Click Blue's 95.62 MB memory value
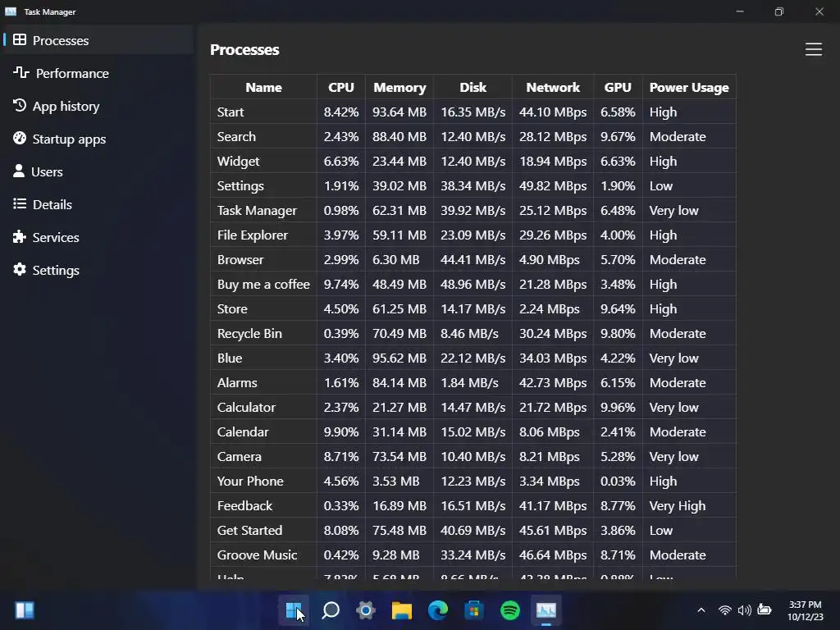Screen dimensions: 840x630 (399, 358)
